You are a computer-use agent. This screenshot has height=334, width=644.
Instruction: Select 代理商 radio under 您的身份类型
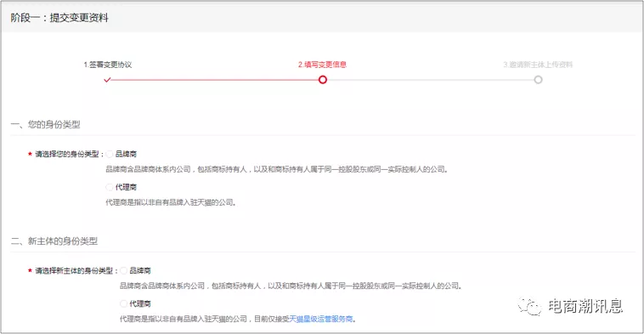tap(110, 187)
